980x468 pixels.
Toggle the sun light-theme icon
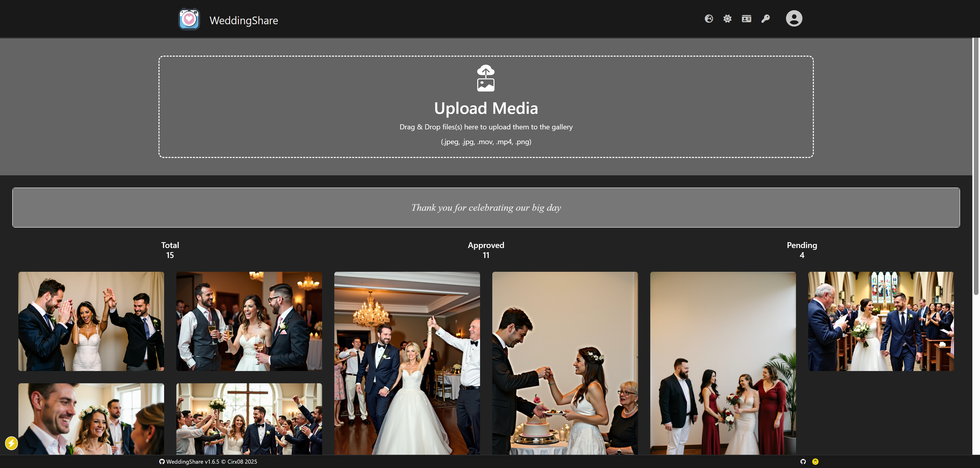coord(727,19)
